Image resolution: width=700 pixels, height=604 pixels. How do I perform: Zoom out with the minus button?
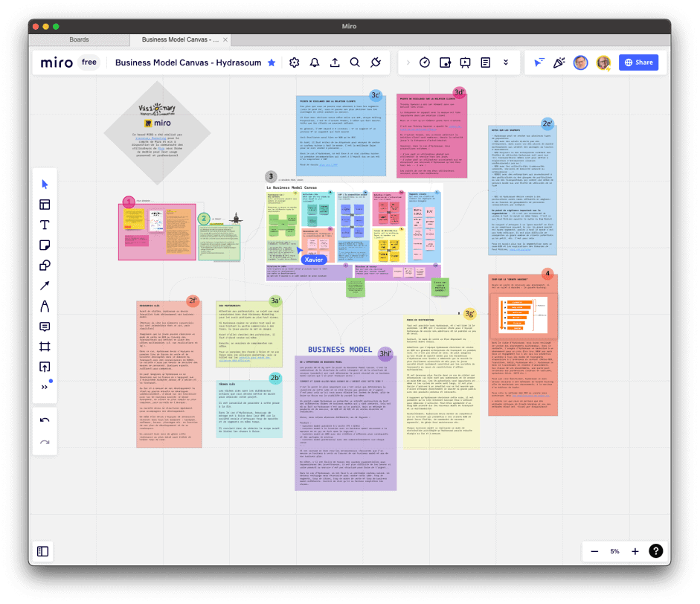point(594,551)
